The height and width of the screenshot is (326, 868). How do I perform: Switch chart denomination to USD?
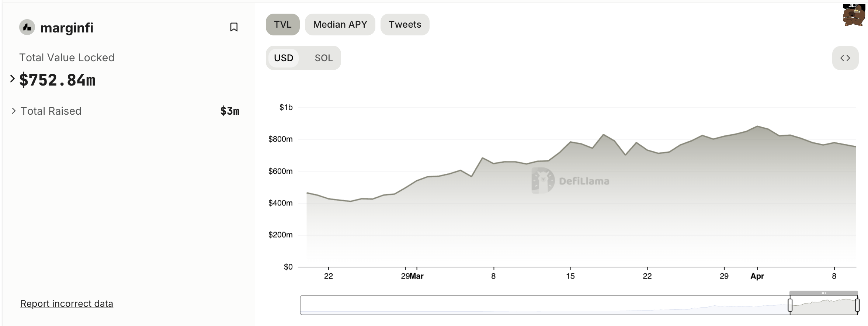(x=284, y=58)
